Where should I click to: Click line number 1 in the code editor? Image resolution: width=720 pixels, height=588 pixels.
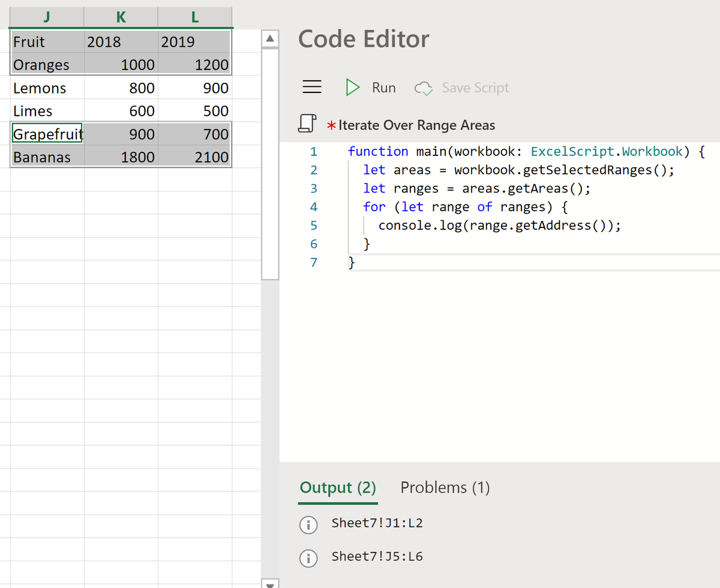coord(314,152)
